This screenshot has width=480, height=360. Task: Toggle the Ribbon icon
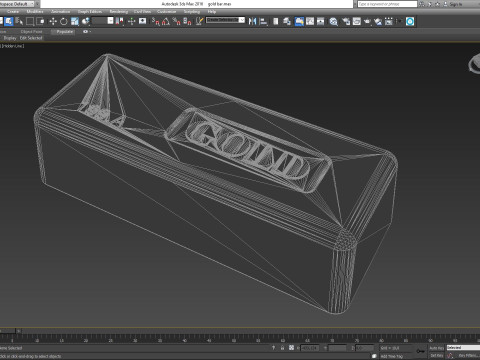coord(299,21)
